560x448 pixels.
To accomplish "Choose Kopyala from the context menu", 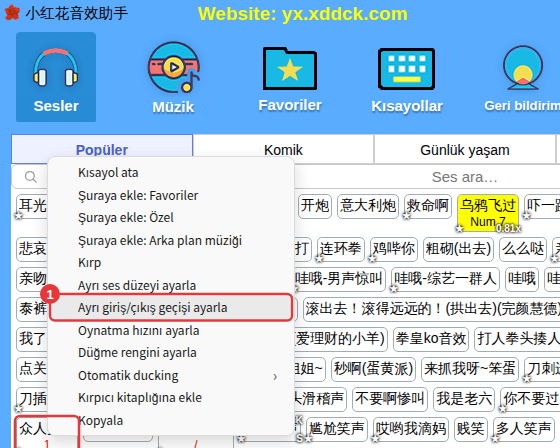I will coord(171,420).
